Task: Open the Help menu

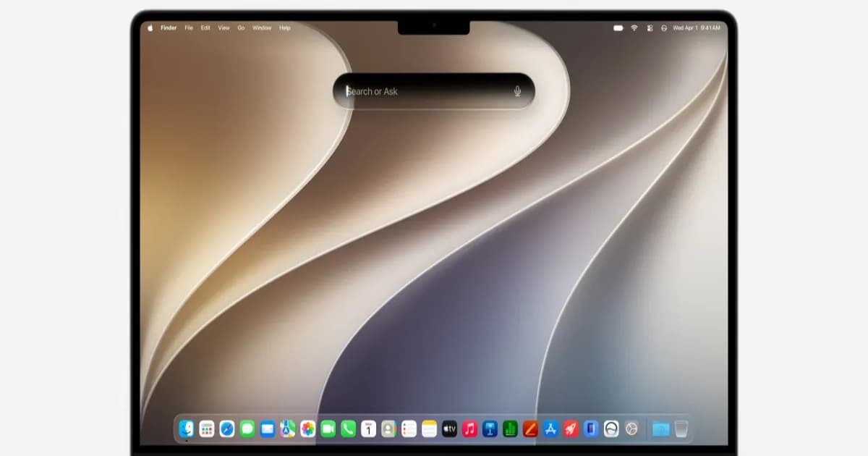Action: (x=285, y=28)
